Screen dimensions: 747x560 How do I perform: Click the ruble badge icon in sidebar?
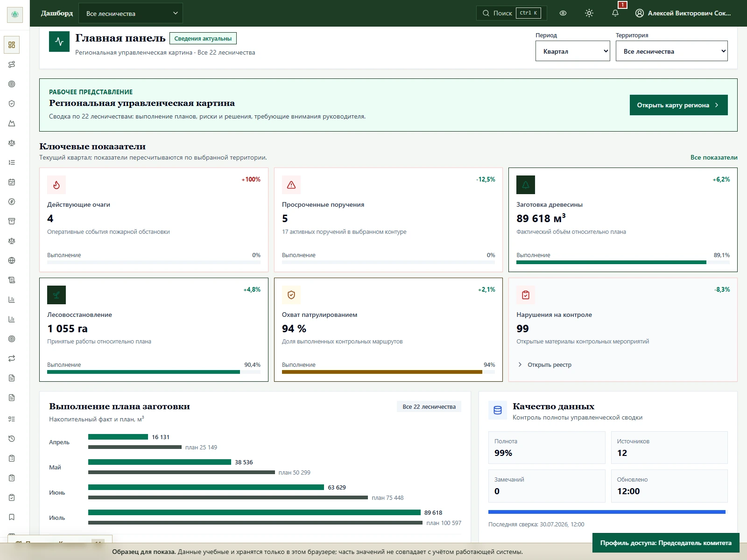coord(12,202)
